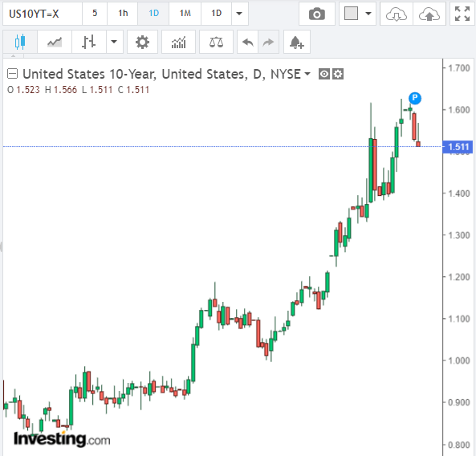This screenshot has width=476, height=456.
Task: Open the chart color swatch box
Action: pos(352,14)
